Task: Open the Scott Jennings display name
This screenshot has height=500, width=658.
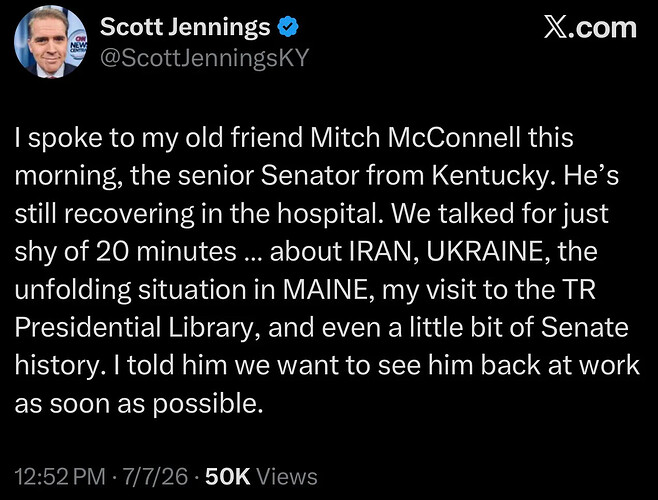Action: point(185,27)
